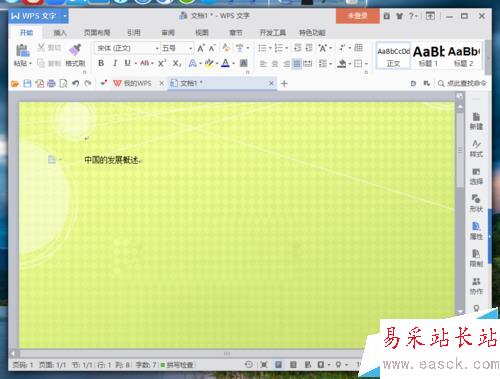
Task: Click the orange 未登录 login button
Action: 358,16
